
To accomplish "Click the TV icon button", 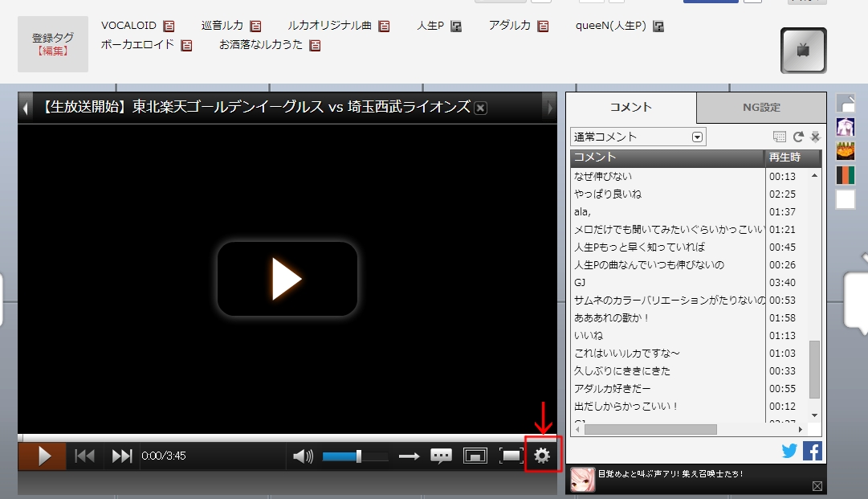I will (x=803, y=50).
